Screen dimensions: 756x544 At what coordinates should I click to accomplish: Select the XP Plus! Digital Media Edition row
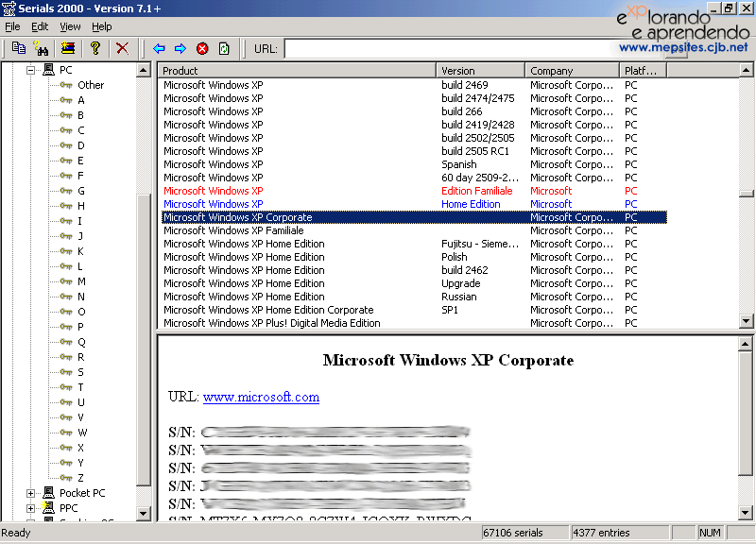pyautogui.click(x=414, y=323)
